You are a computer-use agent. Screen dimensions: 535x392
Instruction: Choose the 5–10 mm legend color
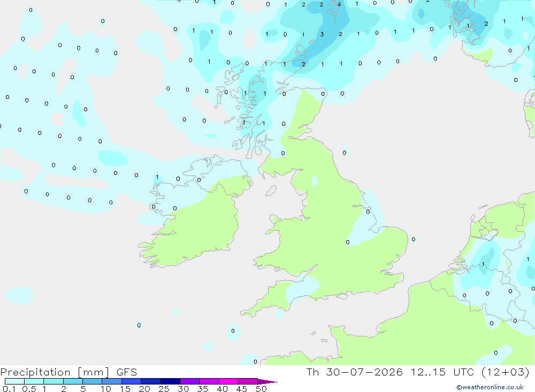pyautogui.click(x=93, y=381)
